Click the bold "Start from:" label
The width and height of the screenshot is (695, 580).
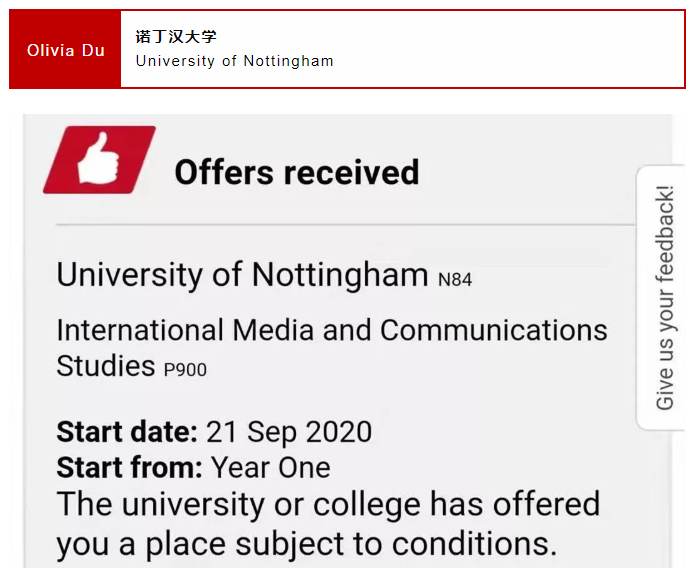[x=129, y=467]
